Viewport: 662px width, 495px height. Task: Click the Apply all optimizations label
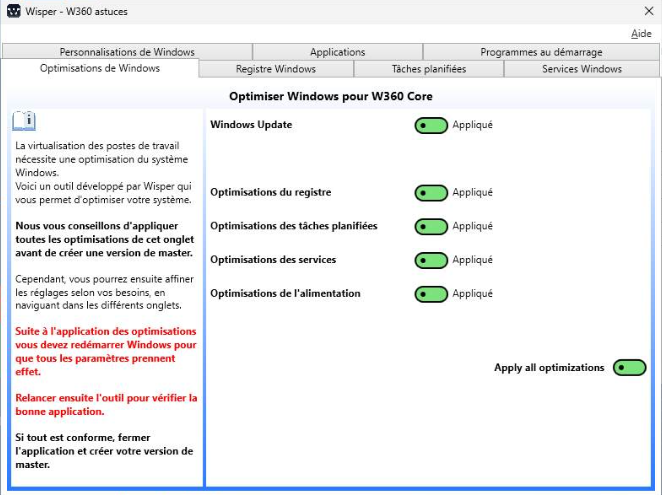(x=549, y=368)
